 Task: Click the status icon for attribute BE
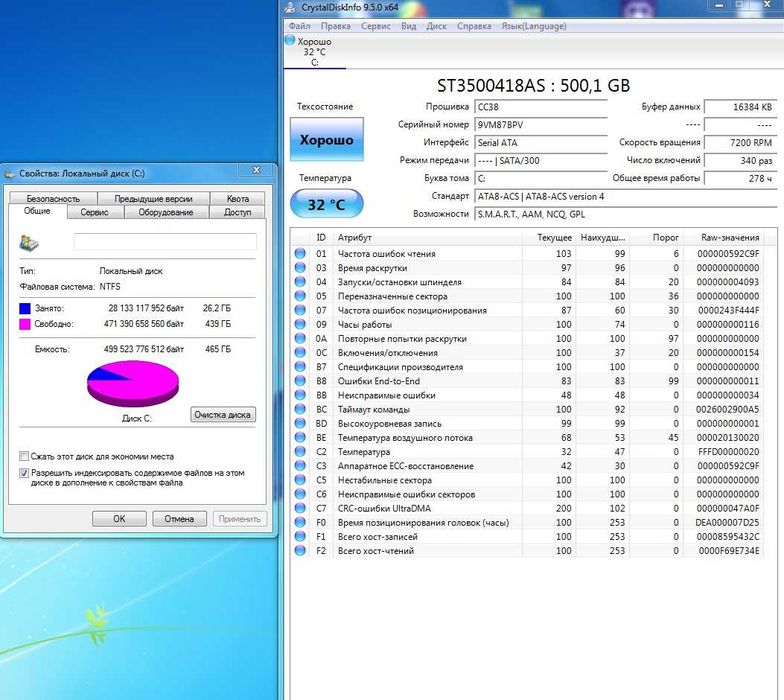click(300, 438)
